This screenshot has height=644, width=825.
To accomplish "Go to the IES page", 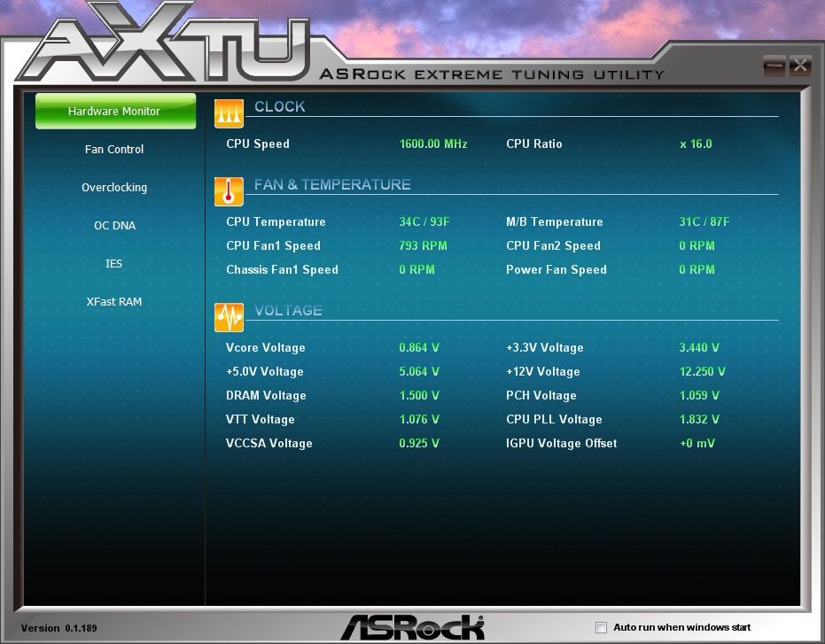I will point(113,264).
